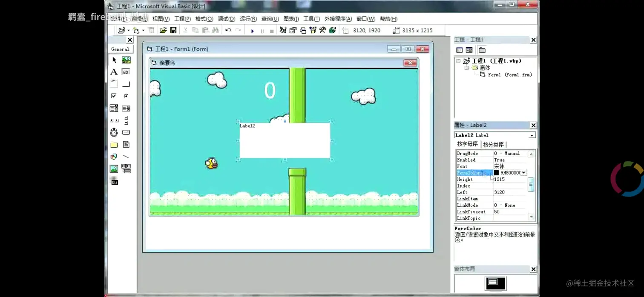This screenshot has width=644, height=297.
Task: Start the program with Run button
Action: pyautogui.click(x=252, y=31)
